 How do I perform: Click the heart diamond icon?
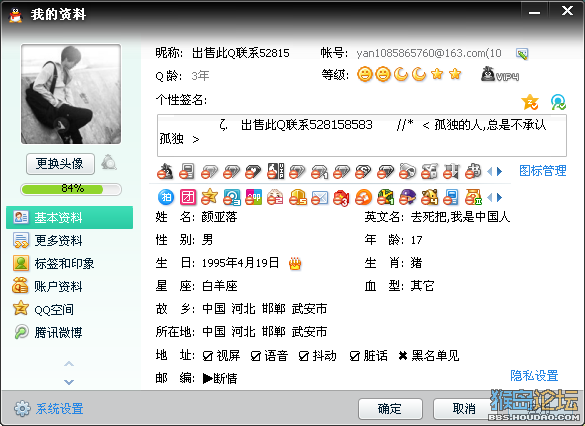(253, 171)
